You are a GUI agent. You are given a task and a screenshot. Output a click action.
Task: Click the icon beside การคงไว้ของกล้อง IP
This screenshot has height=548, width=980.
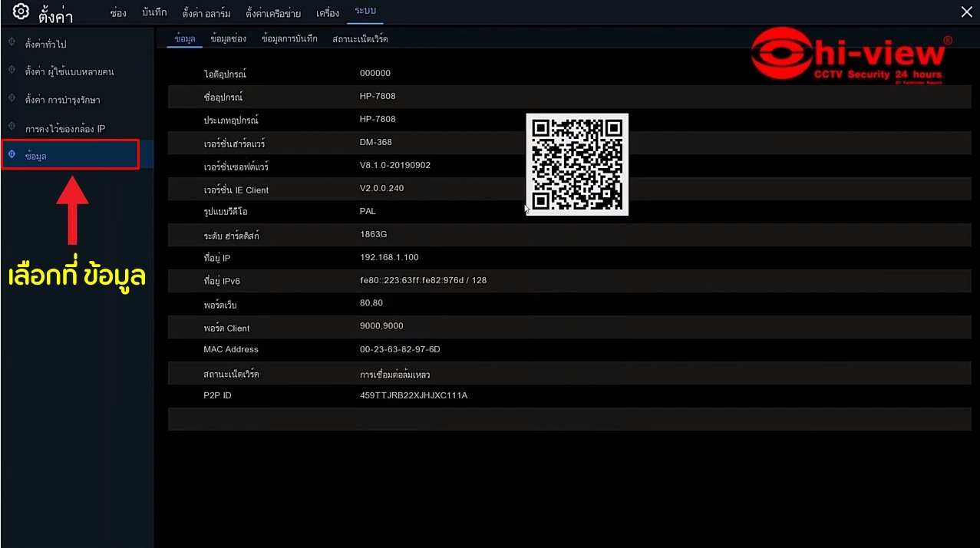pyautogui.click(x=12, y=127)
